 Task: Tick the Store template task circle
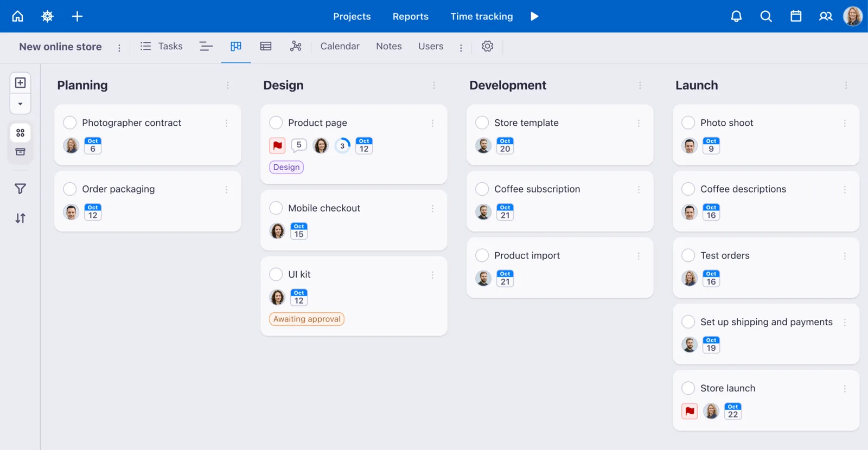[482, 123]
